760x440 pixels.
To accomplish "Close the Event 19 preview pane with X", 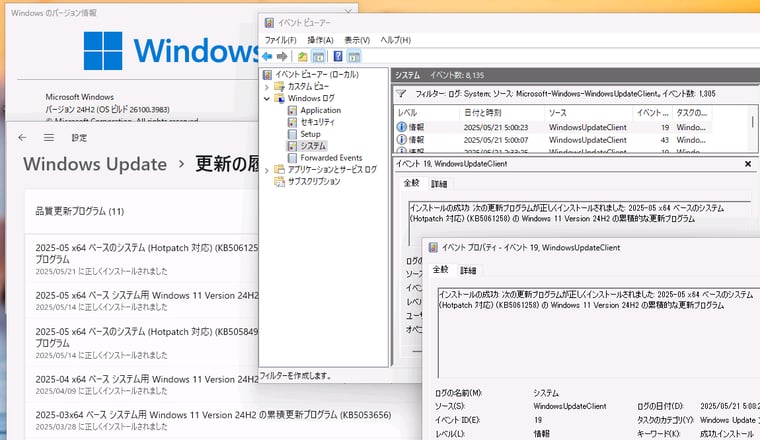I will [748, 164].
